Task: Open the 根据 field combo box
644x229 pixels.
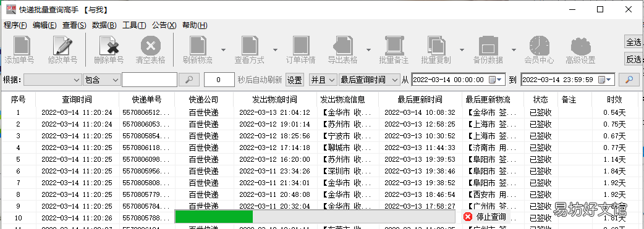Action: [x=53, y=80]
